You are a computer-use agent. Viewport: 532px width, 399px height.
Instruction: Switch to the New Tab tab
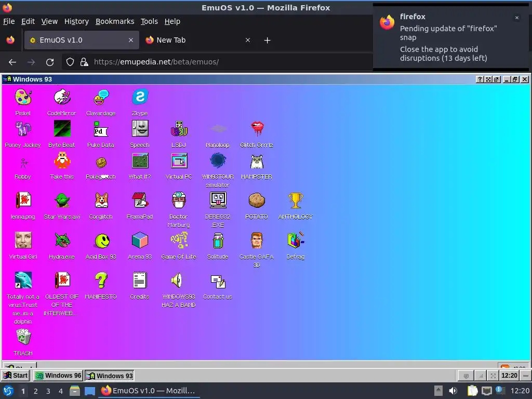pos(198,40)
